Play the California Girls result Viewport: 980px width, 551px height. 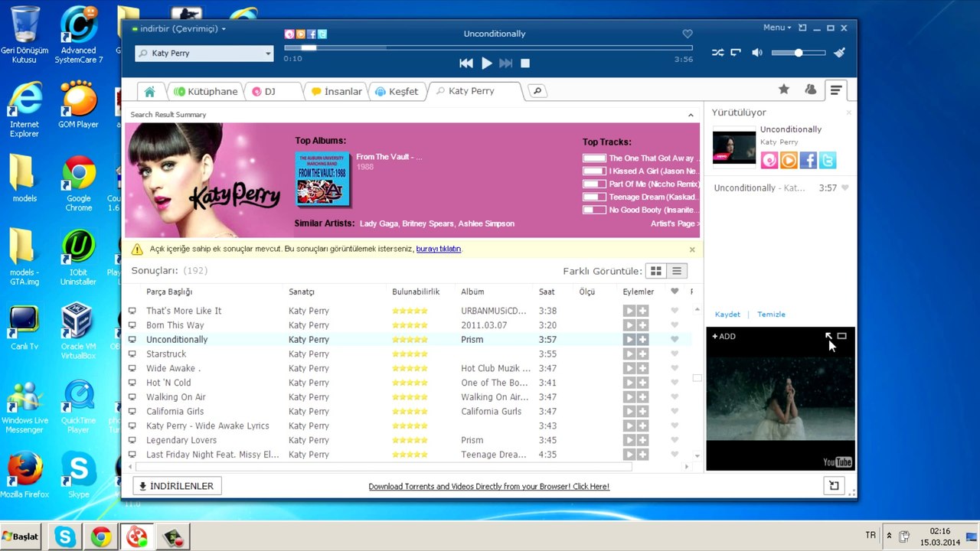click(629, 412)
